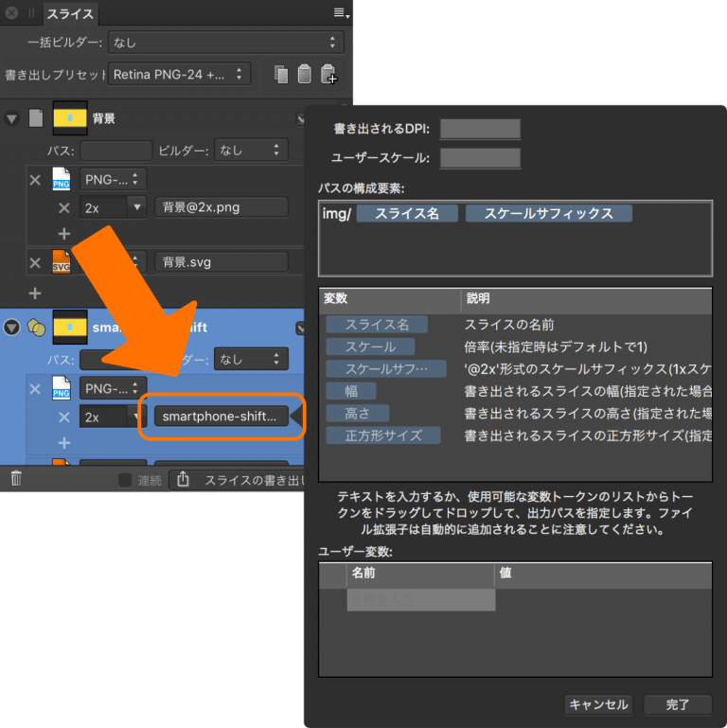The width and height of the screenshot is (727, 728).
Task: Click the img/ text in path components
Action: pos(337,214)
